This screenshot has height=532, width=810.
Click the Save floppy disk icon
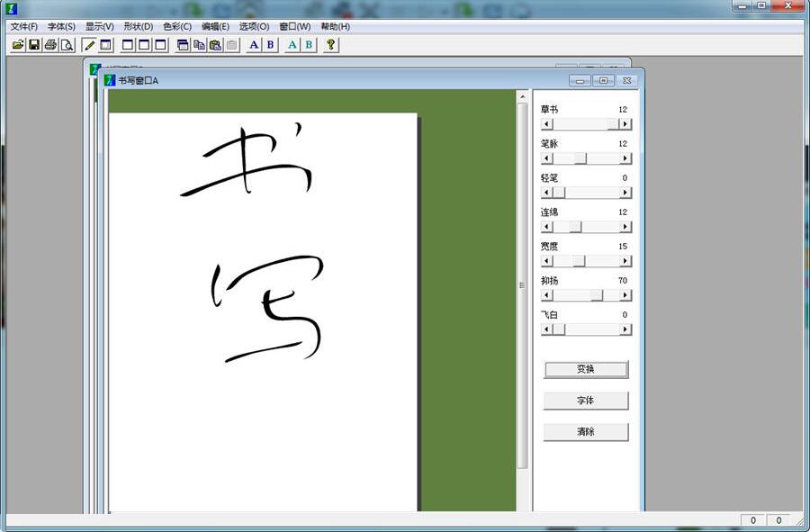click(34, 45)
